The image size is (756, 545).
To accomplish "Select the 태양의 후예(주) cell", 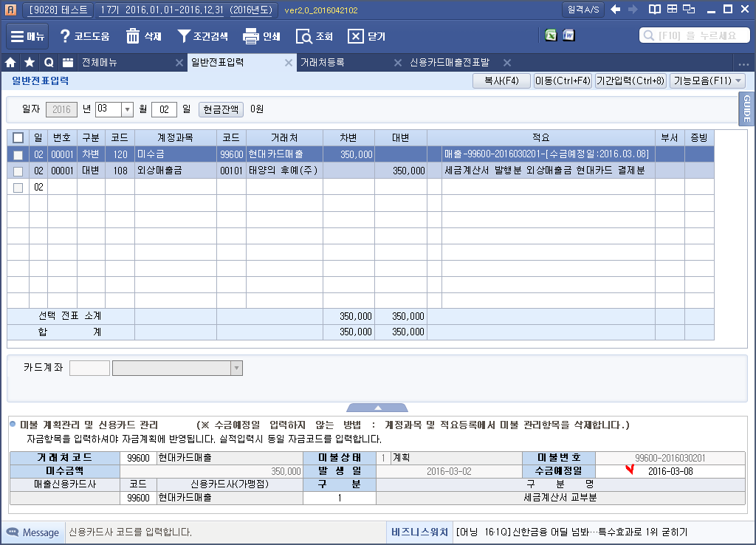I will [284, 171].
